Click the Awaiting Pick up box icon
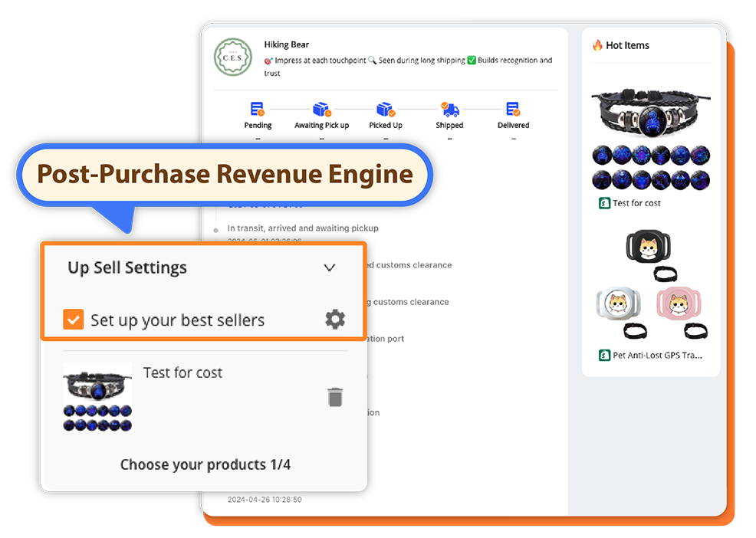This screenshot has width=756, height=538. (321, 110)
